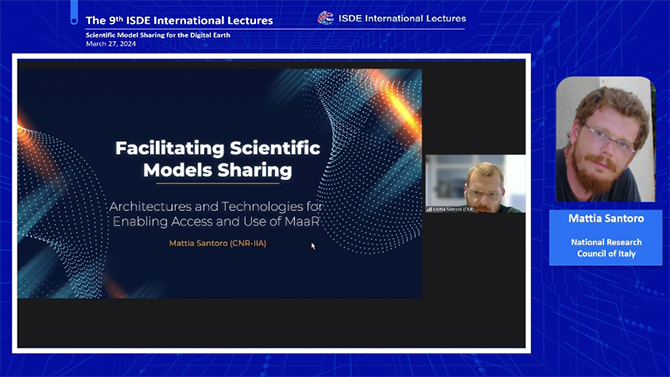Click the black area below the presentation slide

pos(271,323)
